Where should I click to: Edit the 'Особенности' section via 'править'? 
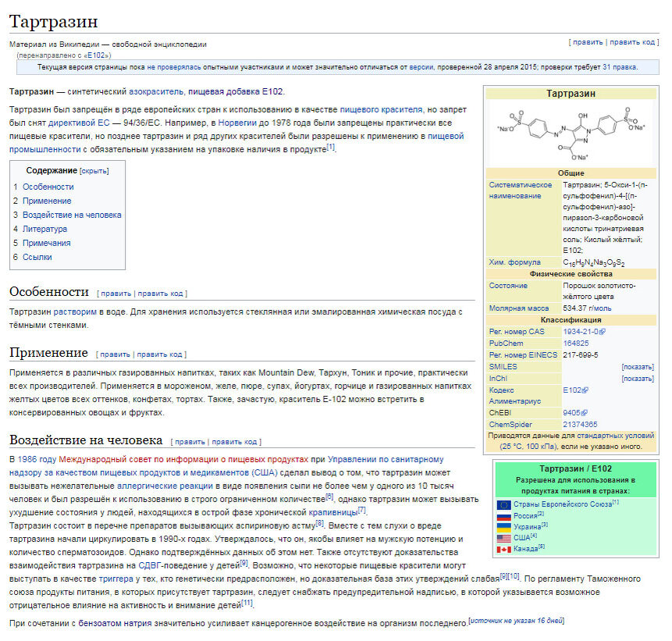click(x=116, y=294)
